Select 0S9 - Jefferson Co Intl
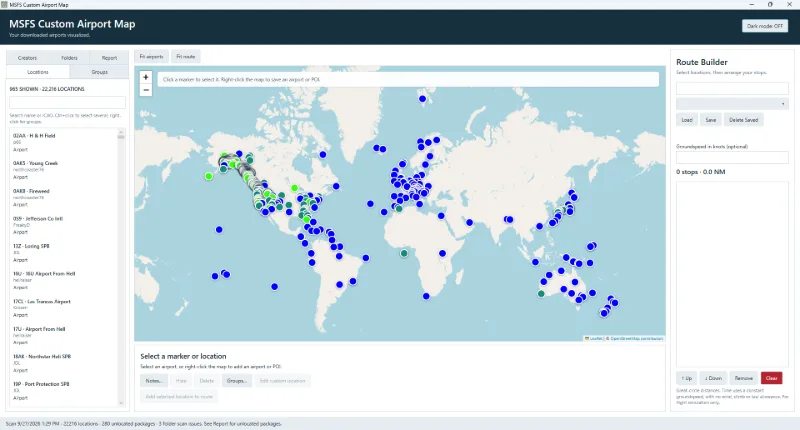Viewport: 800px width, 430px height. [64, 225]
